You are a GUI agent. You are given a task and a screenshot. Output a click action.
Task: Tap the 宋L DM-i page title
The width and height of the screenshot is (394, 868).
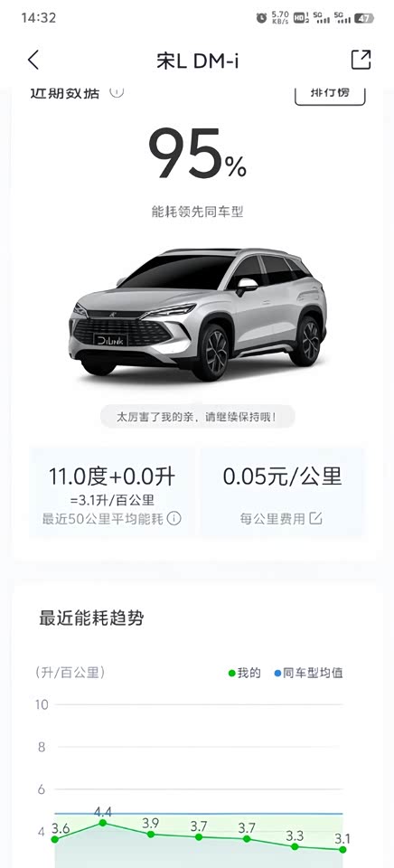(x=198, y=61)
